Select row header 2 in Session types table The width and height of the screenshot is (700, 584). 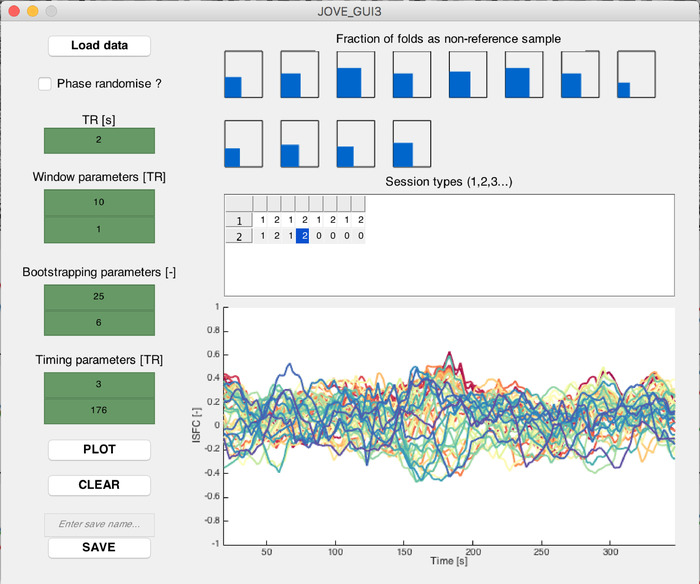[x=238, y=236]
